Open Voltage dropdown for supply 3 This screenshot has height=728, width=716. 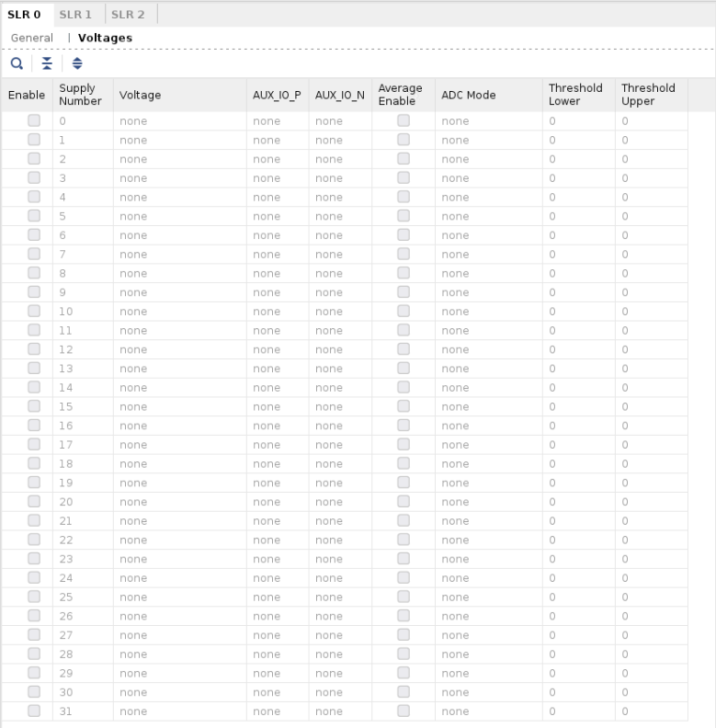tap(178, 178)
